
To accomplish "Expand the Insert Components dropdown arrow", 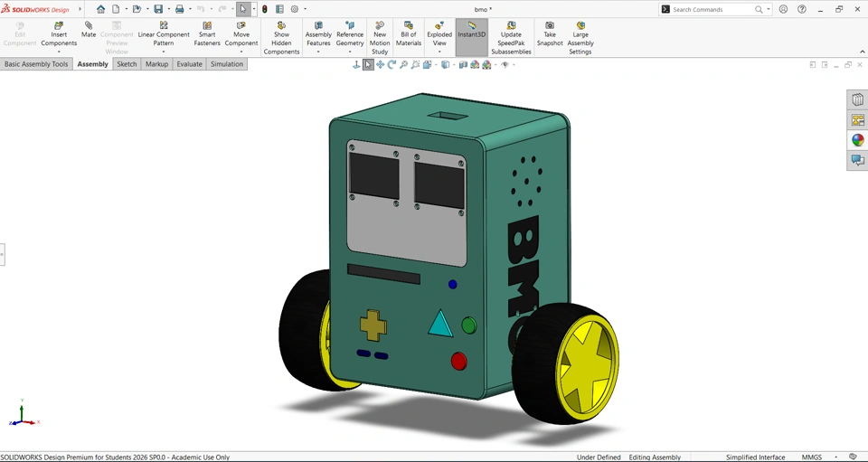I will point(59,52).
